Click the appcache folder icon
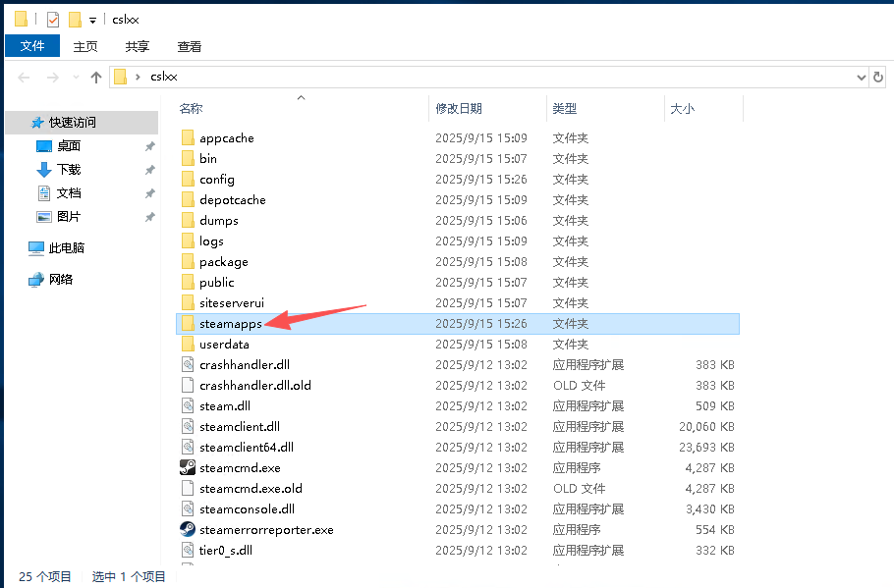 (189, 137)
